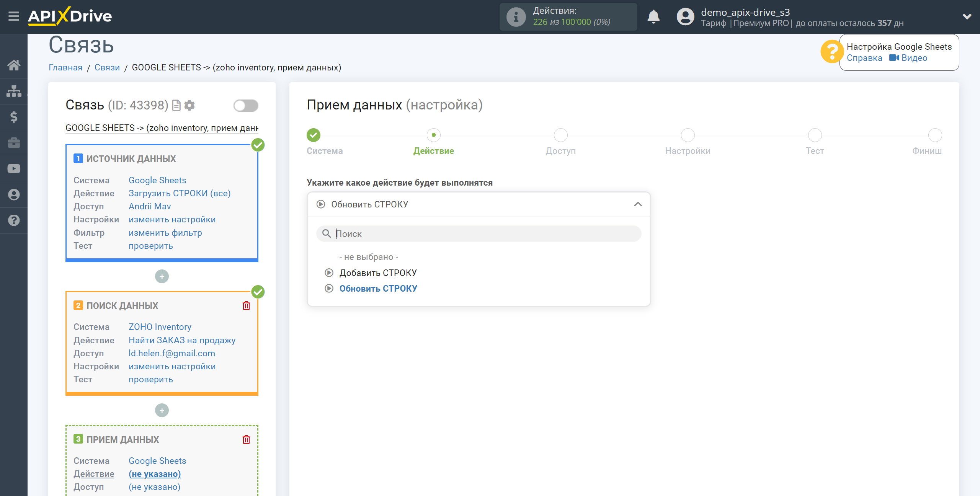Expand the account dropdown chevron

[967, 17]
